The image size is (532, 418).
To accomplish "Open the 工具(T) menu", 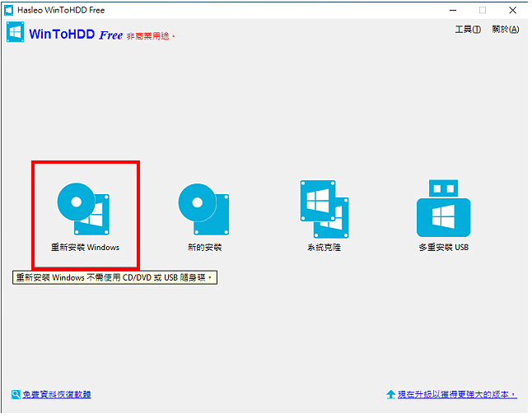I will pos(468,30).
